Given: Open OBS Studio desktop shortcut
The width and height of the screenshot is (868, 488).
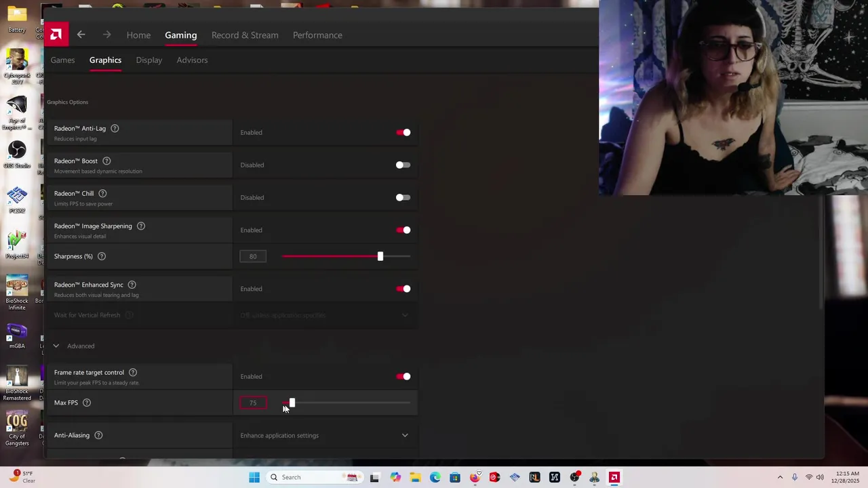Looking at the screenshot, I should [17, 155].
